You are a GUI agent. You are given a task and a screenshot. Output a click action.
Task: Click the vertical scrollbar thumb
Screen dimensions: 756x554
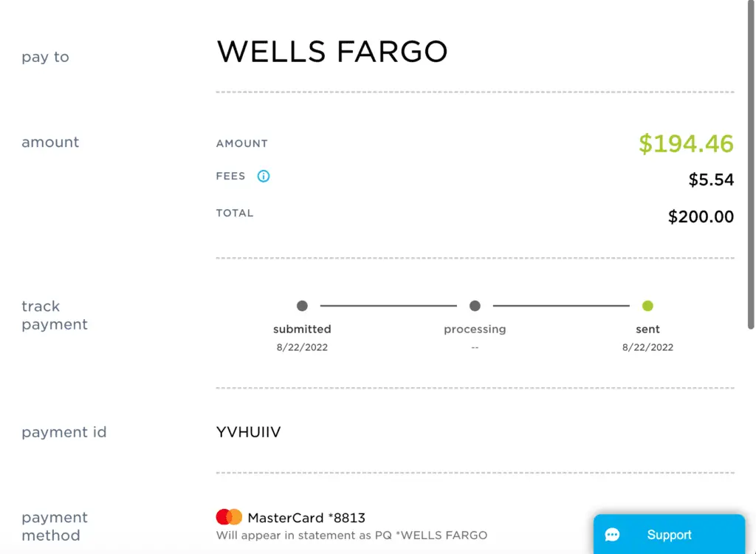(x=751, y=165)
